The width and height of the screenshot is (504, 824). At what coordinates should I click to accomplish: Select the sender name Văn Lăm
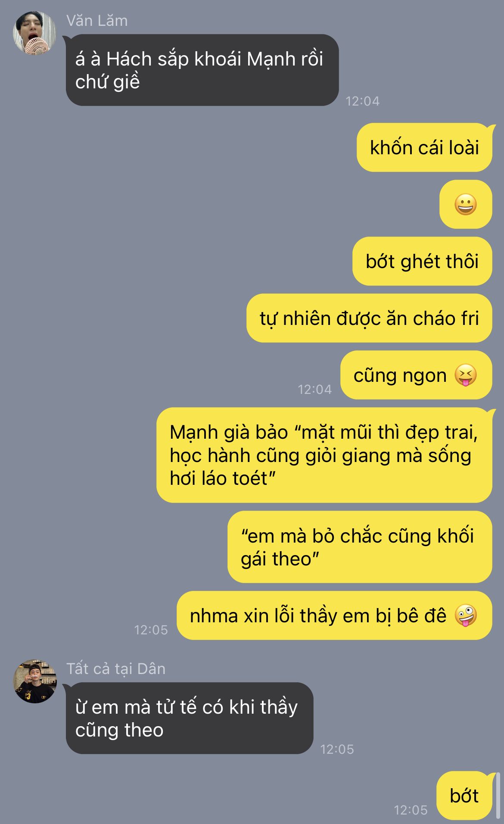(x=97, y=21)
